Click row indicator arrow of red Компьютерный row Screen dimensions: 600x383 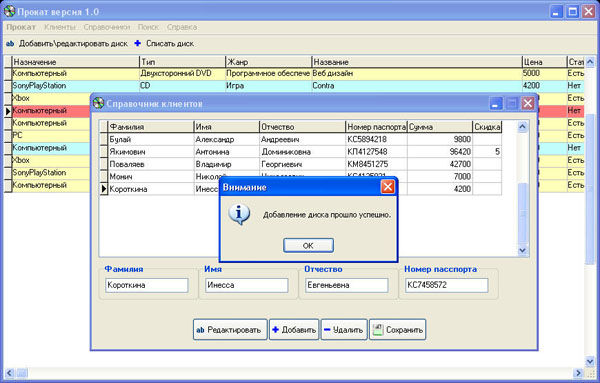pyautogui.click(x=8, y=111)
